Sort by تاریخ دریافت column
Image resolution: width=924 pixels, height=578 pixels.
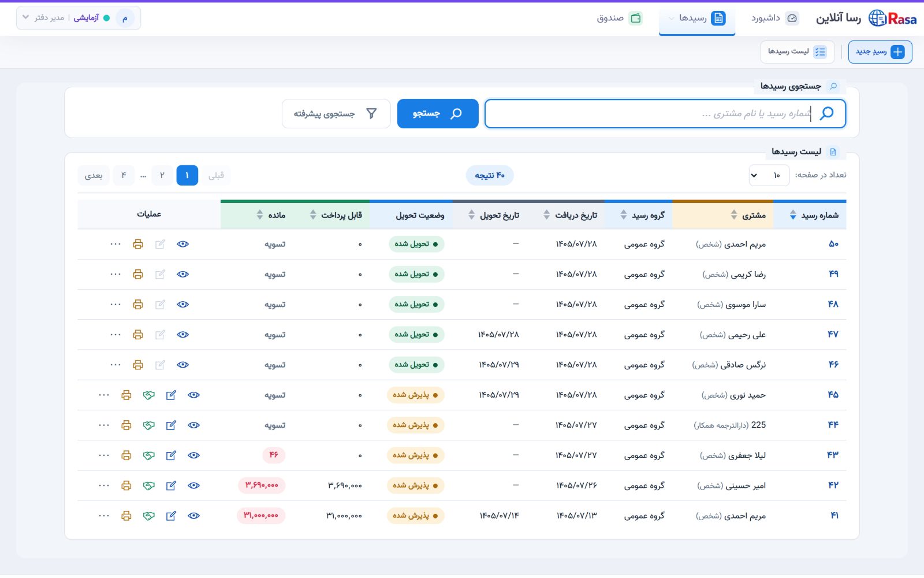click(570, 215)
